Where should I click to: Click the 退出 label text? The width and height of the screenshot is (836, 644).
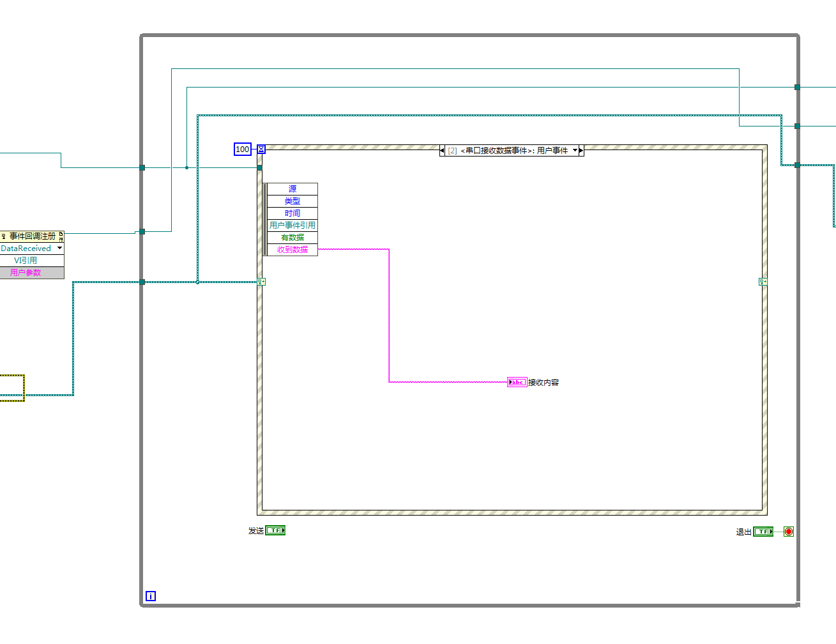[744, 532]
